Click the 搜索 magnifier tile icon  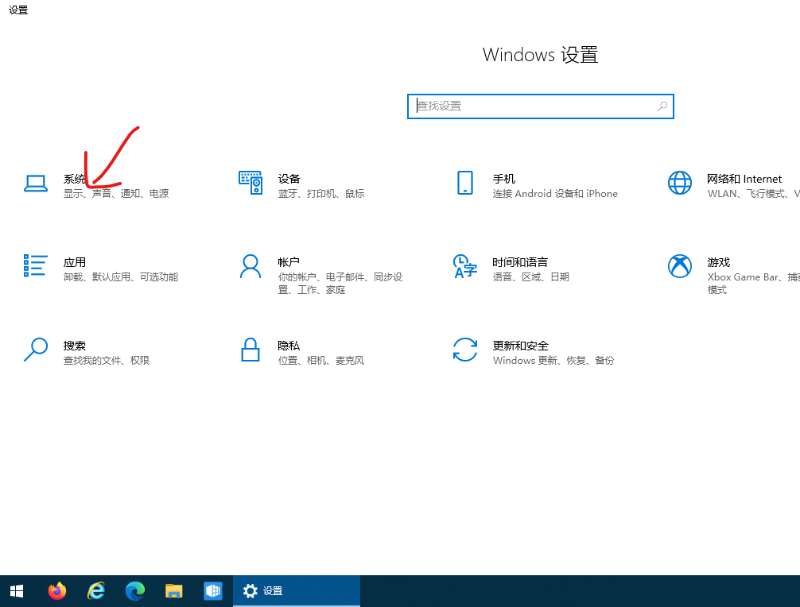(35, 351)
